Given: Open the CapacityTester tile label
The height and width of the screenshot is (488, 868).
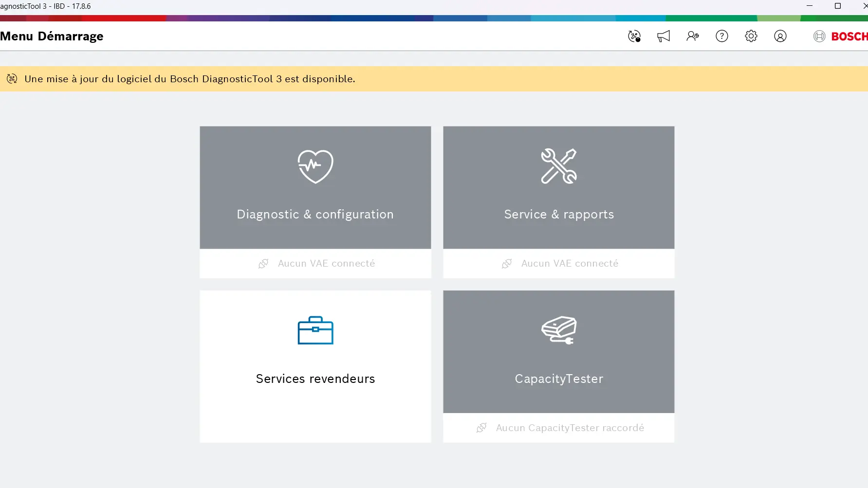Looking at the screenshot, I should click(x=559, y=379).
